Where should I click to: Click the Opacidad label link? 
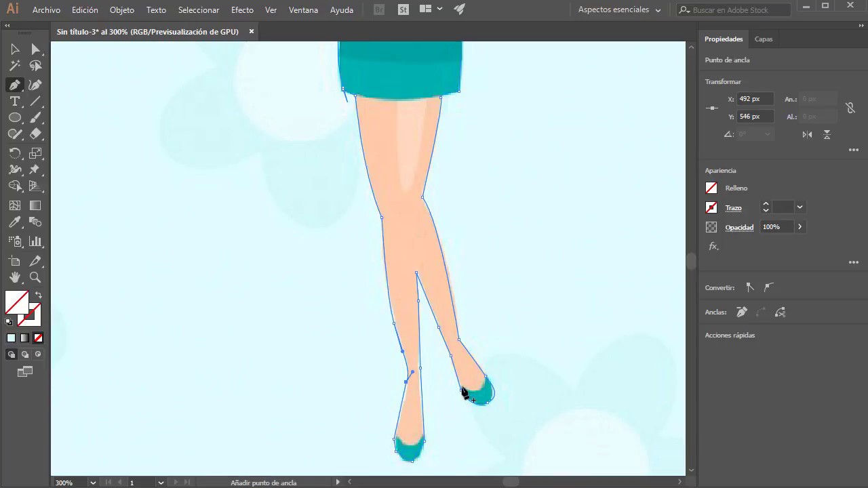point(739,227)
